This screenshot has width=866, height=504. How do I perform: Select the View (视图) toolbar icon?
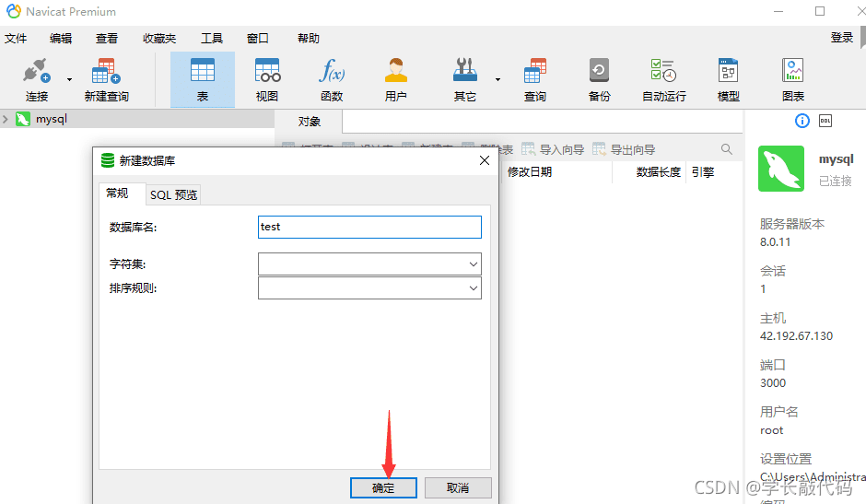[x=267, y=79]
